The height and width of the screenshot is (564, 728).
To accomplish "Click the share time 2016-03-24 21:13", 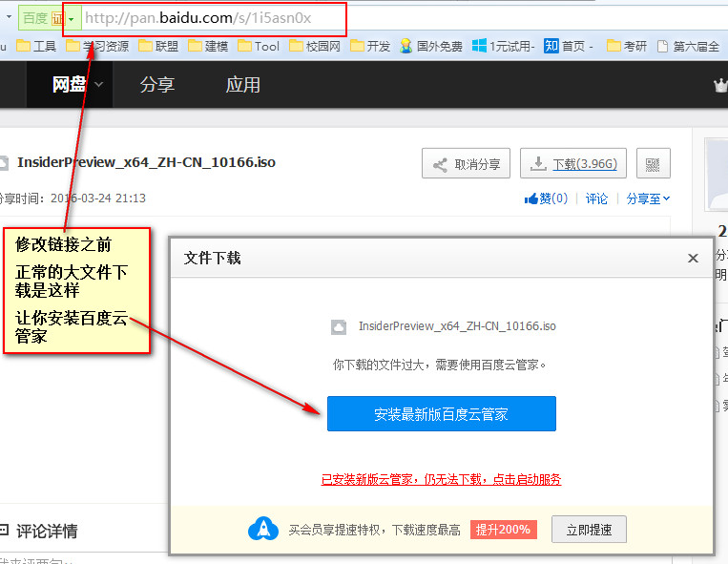I will (98, 198).
